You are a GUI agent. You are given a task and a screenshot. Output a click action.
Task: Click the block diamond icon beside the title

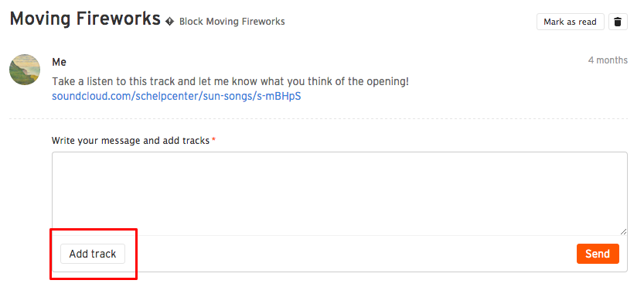point(169,22)
